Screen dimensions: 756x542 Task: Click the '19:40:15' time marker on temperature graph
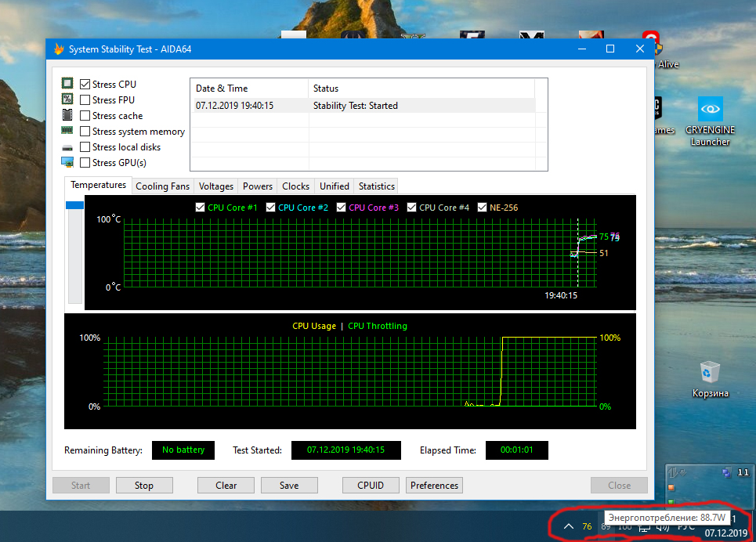(561, 295)
